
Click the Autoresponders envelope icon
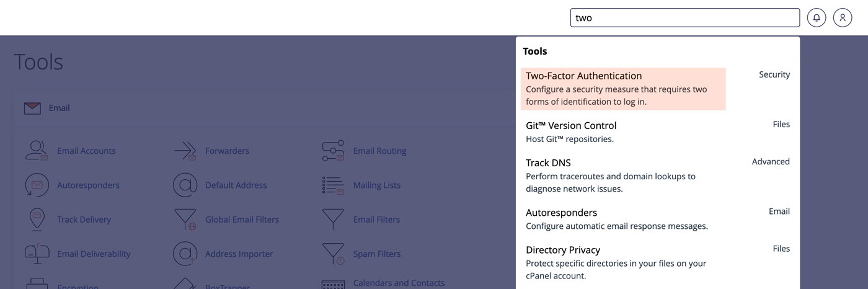[x=37, y=185]
